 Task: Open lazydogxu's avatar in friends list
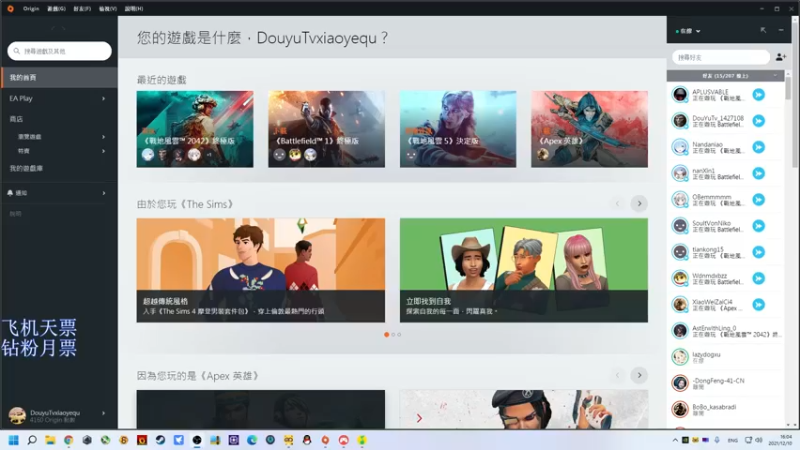click(680, 357)
